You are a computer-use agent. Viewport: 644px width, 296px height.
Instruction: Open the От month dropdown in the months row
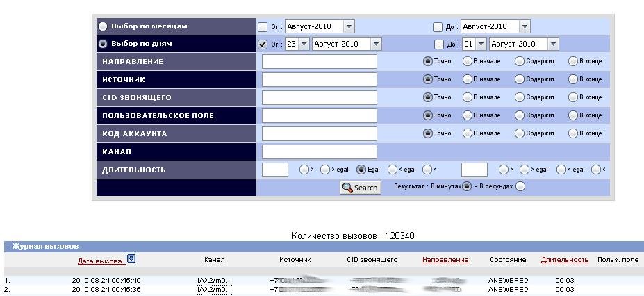coord(320,26)
